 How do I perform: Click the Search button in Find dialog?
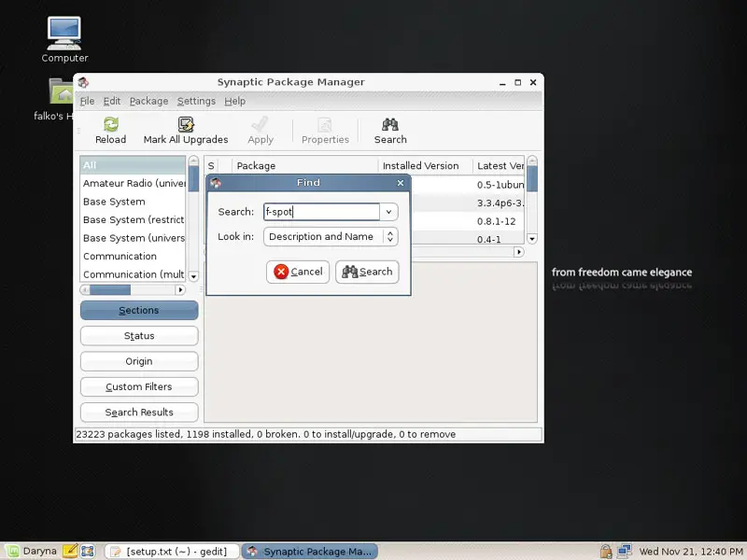pyautogui.click(x=367, y=272)
